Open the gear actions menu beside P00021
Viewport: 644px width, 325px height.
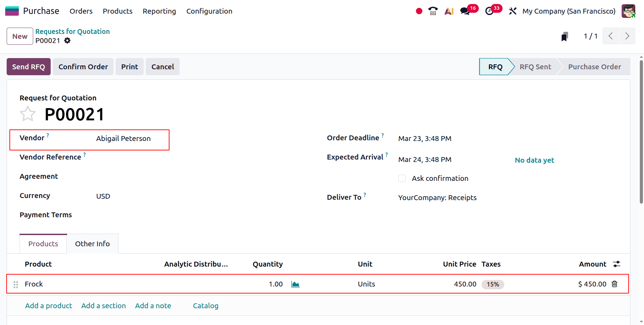(x=67, y=41)
